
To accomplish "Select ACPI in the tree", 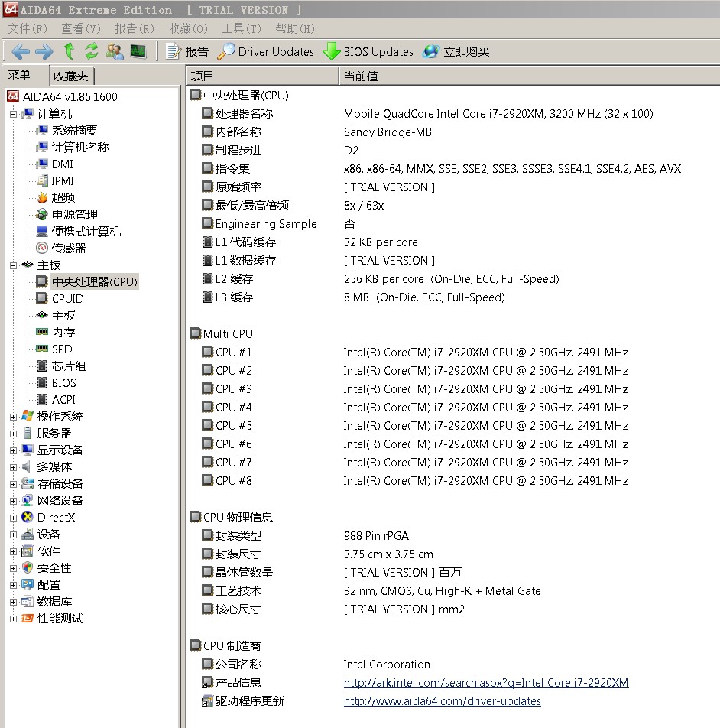I will click(x=63, y=400).
